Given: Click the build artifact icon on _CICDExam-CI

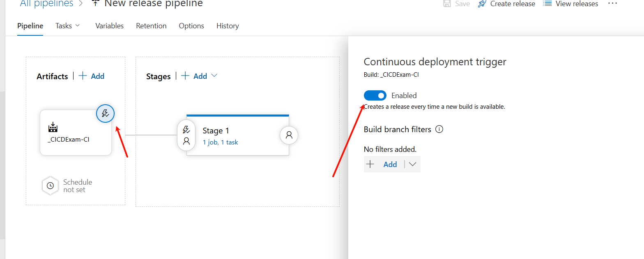Looking at the screenshot, I should [x=53, y=127].
